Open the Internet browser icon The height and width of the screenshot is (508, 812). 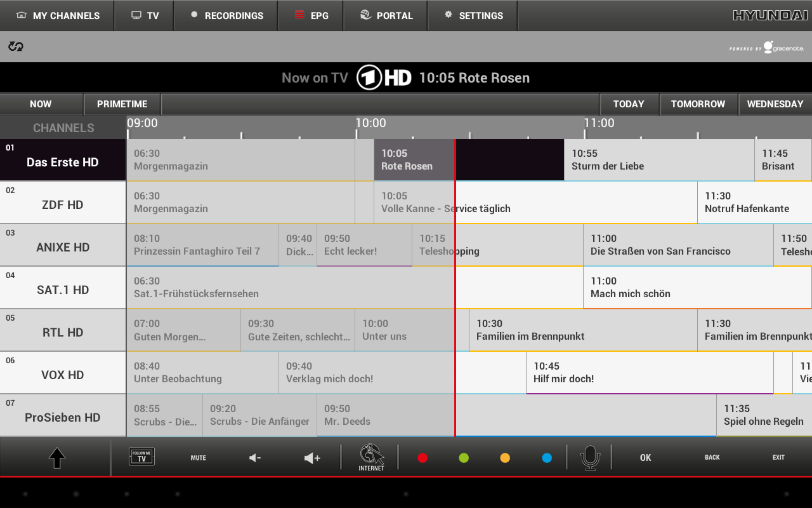pos(372,457)
